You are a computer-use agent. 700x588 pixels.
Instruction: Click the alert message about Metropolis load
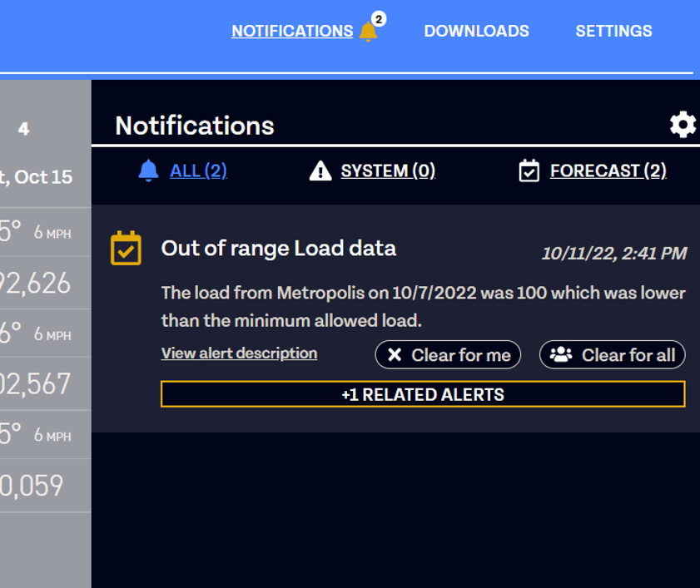click(x=423, y=307)
